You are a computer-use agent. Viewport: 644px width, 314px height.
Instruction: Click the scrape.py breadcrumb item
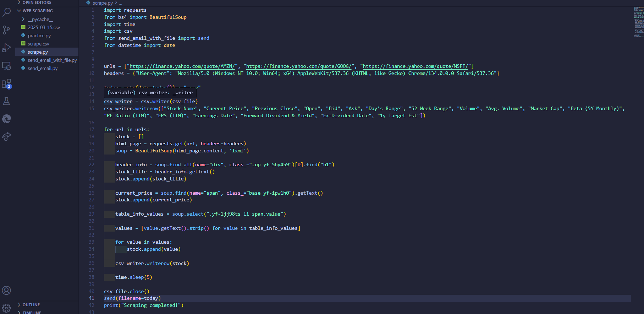point(103,3)
